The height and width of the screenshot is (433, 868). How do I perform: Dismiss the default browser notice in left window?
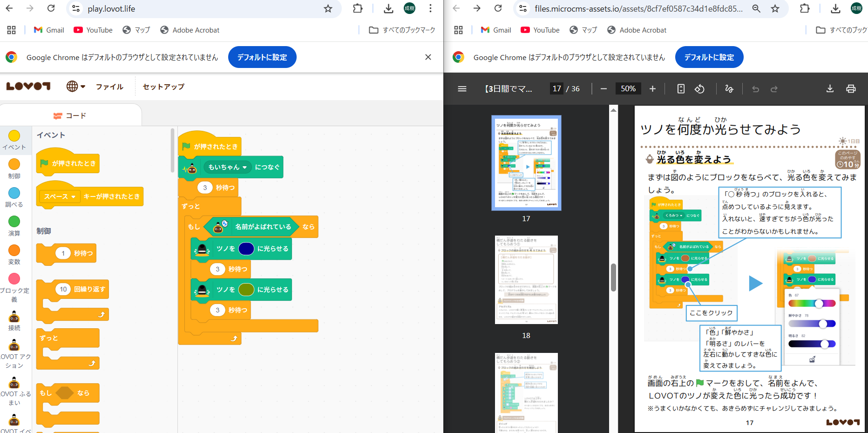pos(428,57)
